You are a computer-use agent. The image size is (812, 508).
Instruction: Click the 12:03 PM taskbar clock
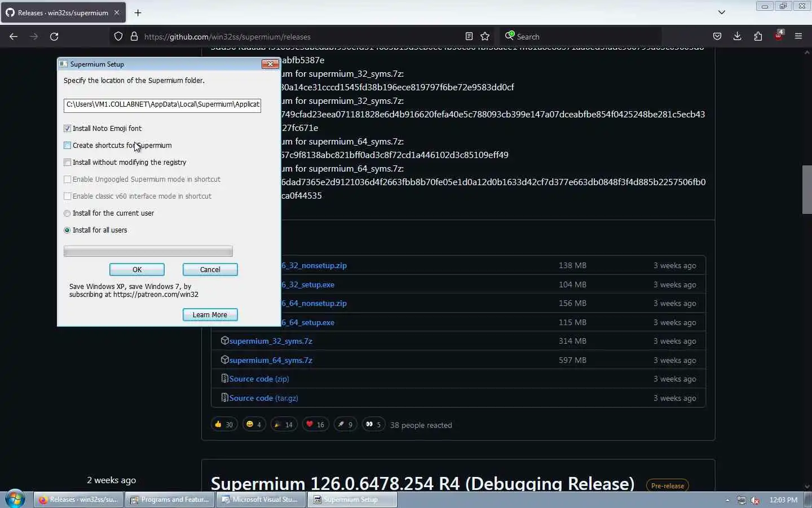783,500
